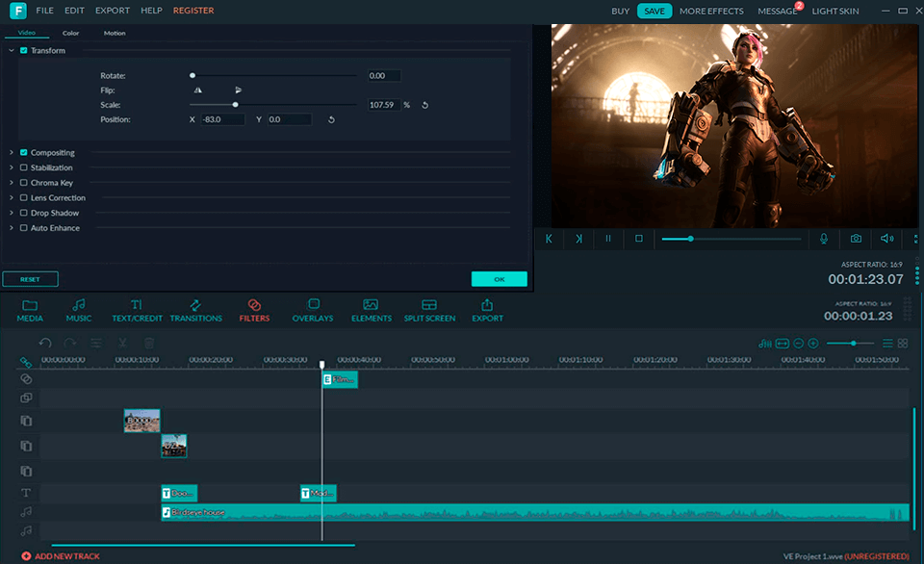The height and width of the screenshot is (564, 924).
Task: Open the Transitions panel icon
Action: (195, 305)
